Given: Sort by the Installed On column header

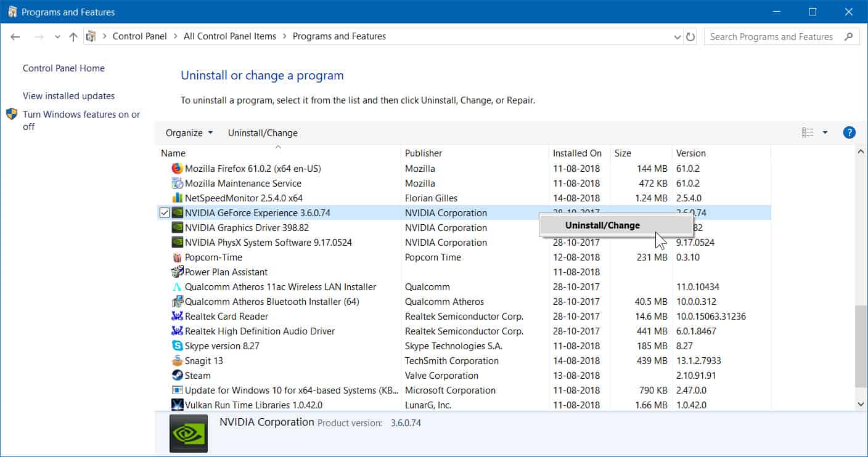Looking at the screenshot, I should (x=579, y=153).
